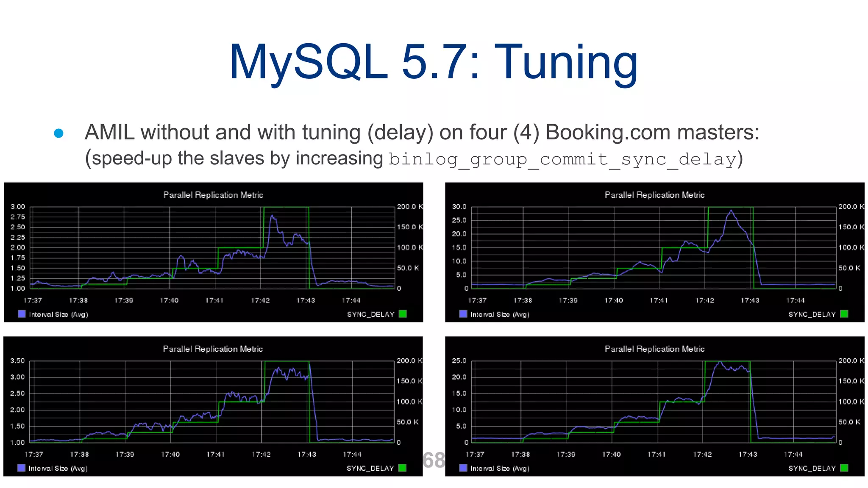This screenshot has height=488, width=868.
Task: Click green SYNC_DELAY swatch in top-left chart
Action: pyautogui.click(x=403, y=314)
